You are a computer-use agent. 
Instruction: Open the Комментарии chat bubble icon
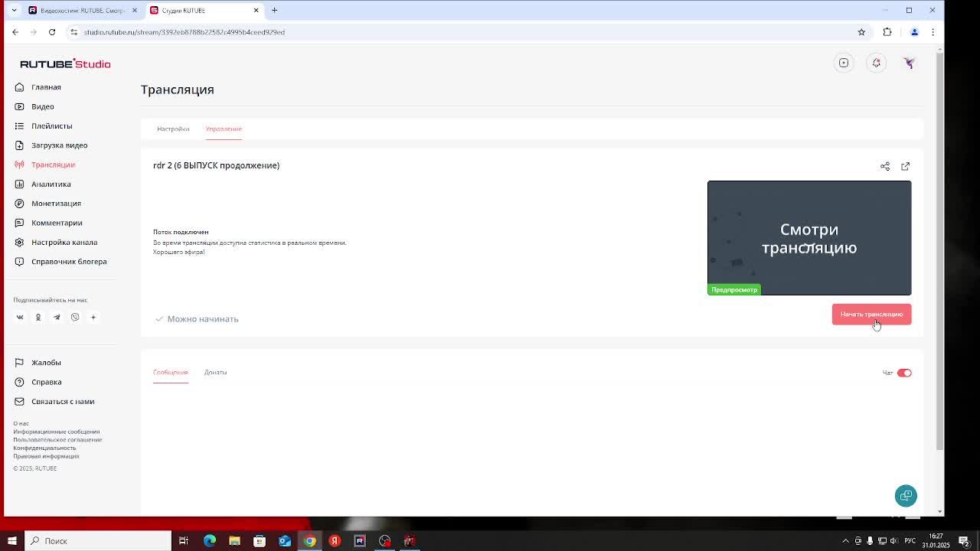19,223
